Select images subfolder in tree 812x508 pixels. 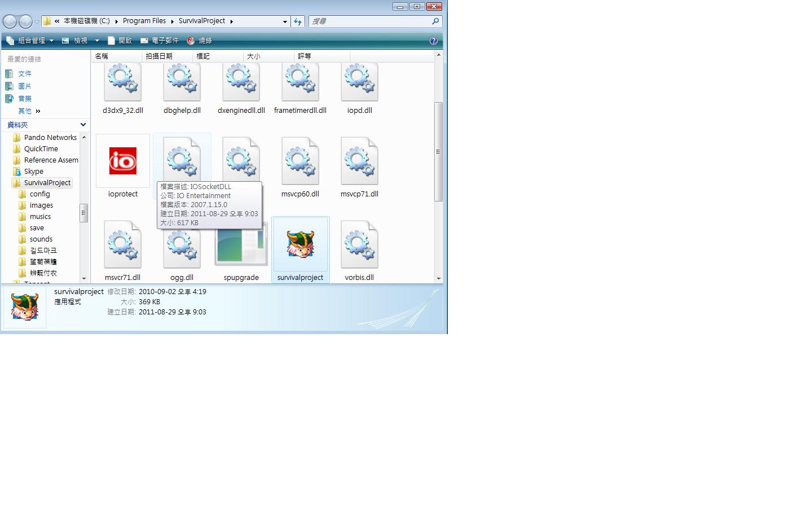coord(41,205)
